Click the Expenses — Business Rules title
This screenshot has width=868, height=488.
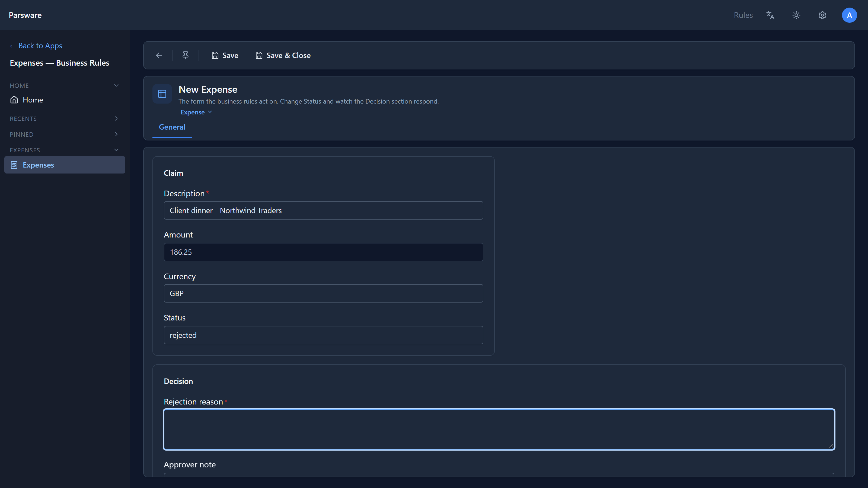click(x=60, y=63)
